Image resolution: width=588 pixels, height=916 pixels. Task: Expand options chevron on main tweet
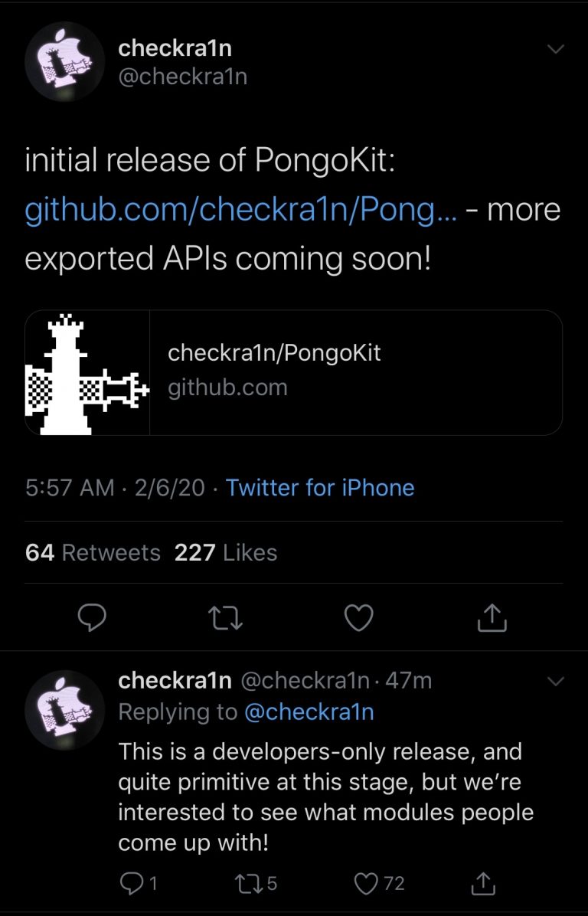point(556,50)
